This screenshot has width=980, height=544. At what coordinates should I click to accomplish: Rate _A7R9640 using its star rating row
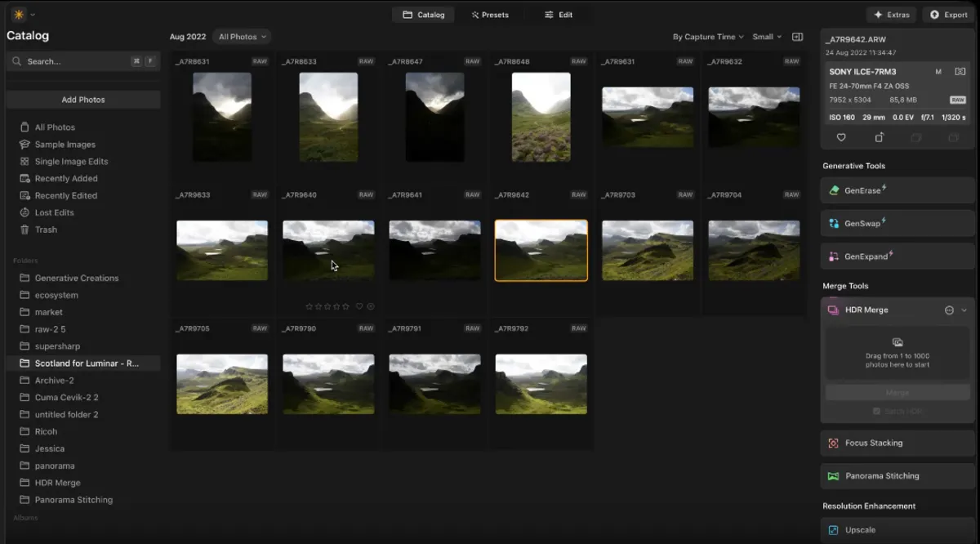click(328, 306)
